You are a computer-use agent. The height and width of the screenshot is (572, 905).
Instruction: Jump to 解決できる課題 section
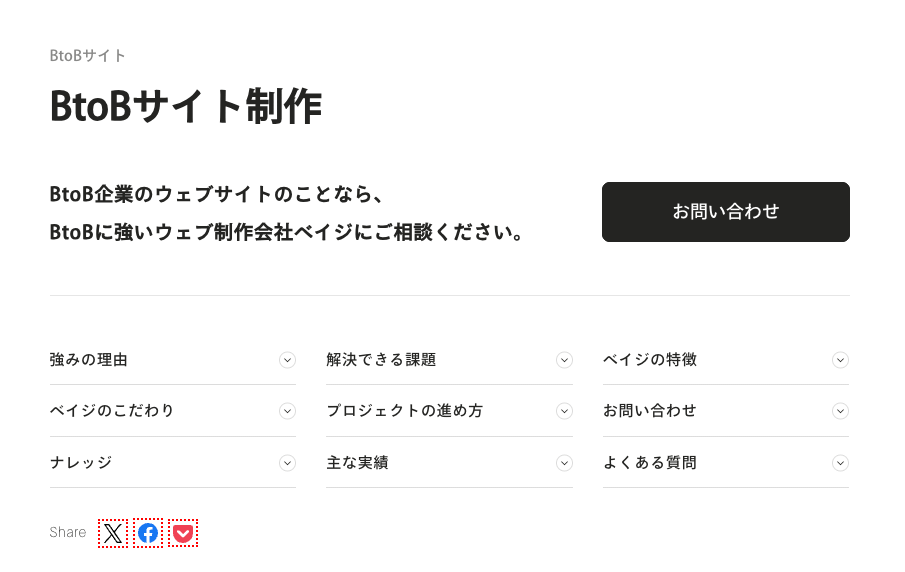pyautogui.click(x=381, y=360)
